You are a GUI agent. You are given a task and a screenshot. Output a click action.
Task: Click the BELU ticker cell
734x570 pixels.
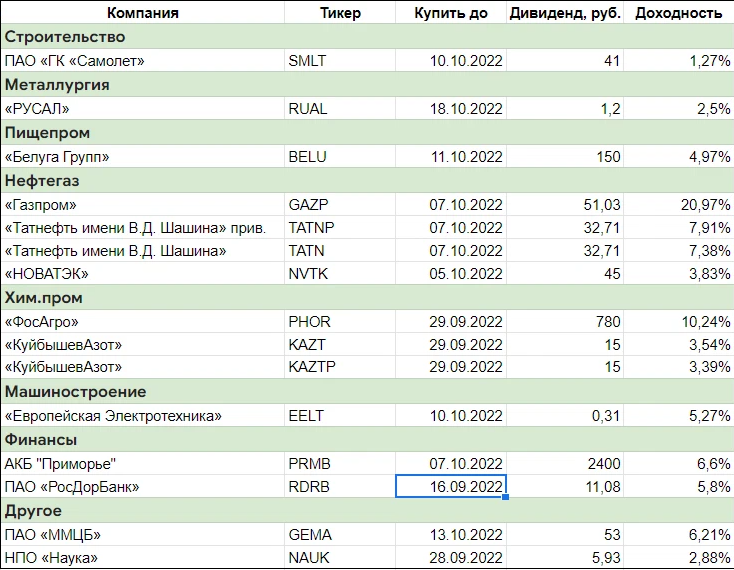(340, 156)
